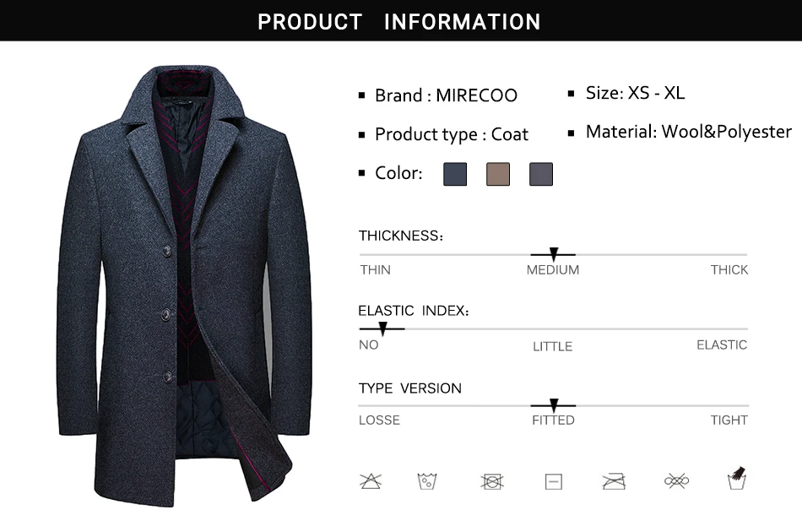Image resolution: width=802 pixels, height=532 pixels.
Task: Click the hand wash care icon
Action: click(x=736, y=479)
